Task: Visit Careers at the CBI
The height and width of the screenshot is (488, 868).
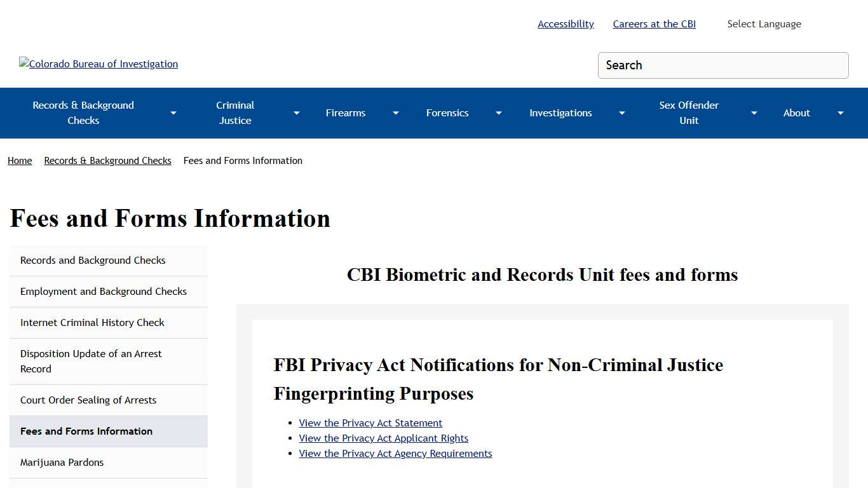Action: pyautogui.click(x=654, y=24)
